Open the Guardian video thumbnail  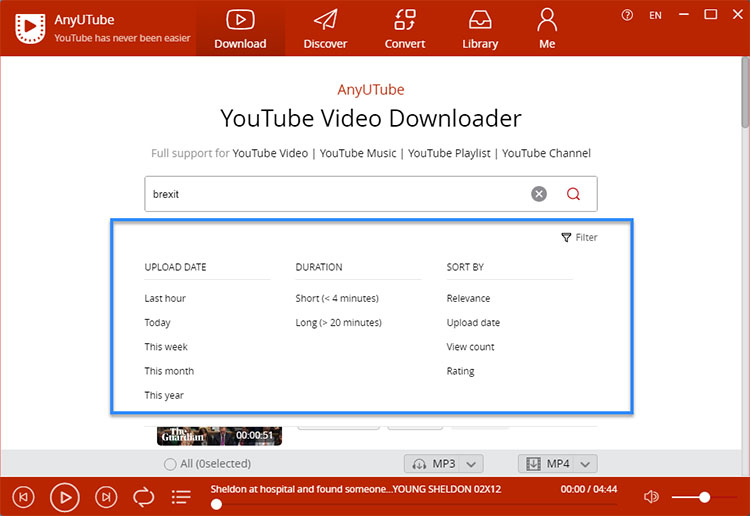[x=219, y=436]
